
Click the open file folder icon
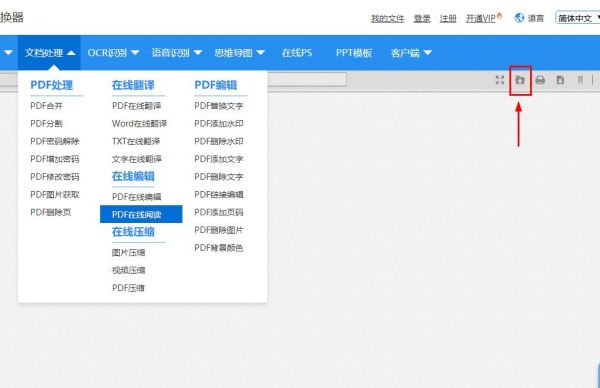pos(520,80)
